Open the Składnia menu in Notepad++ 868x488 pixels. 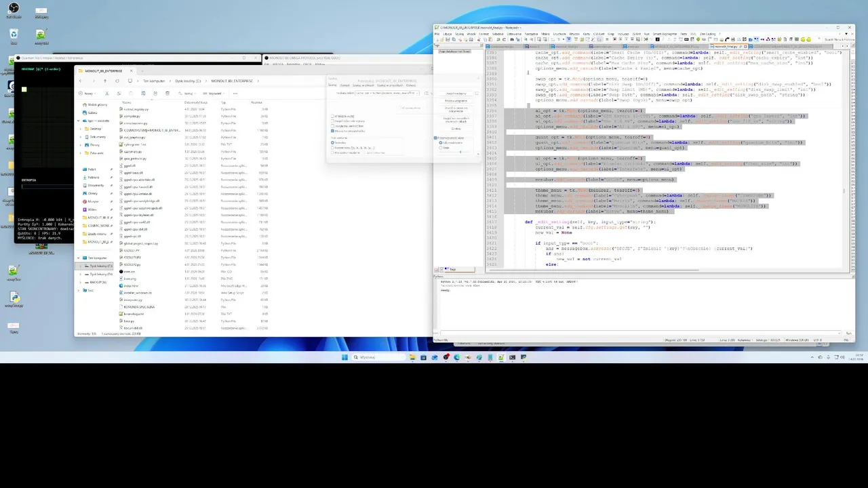point(498,34)
